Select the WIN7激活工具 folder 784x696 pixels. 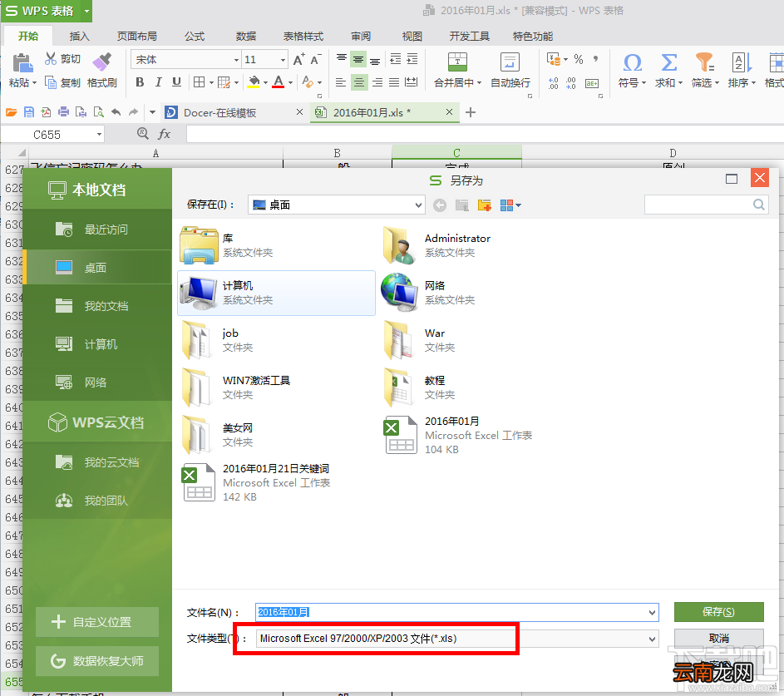[x=276, y=387]
